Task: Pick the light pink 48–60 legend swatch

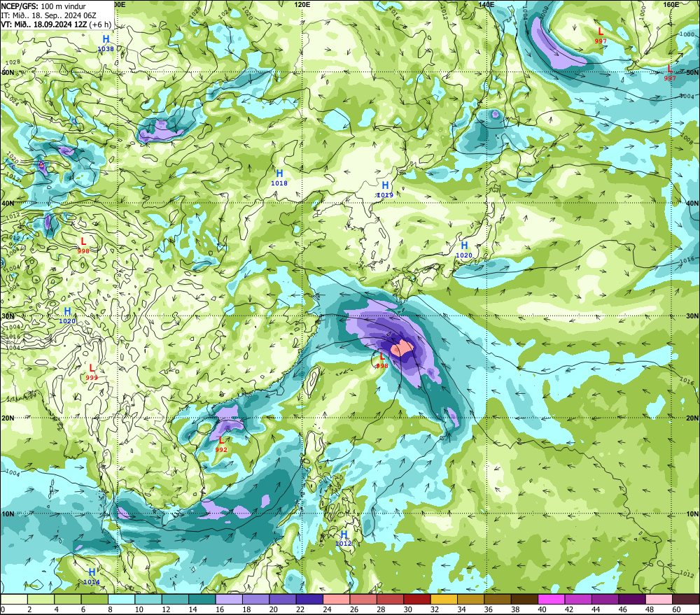Action: click(659, 600)
